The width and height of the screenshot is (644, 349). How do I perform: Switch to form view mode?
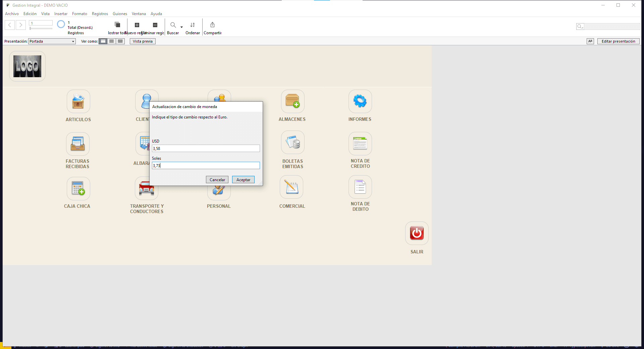(x=103, y=41)
